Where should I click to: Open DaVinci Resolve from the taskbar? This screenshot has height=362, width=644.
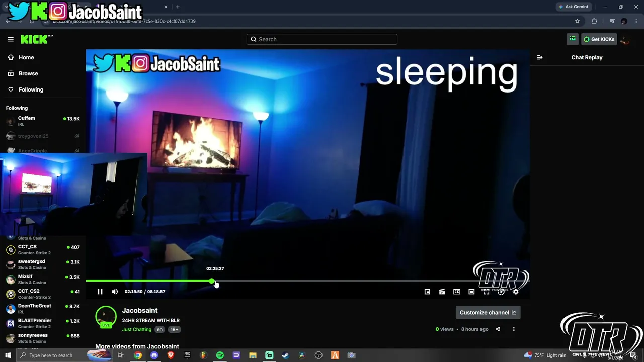(x=302, y=355)
